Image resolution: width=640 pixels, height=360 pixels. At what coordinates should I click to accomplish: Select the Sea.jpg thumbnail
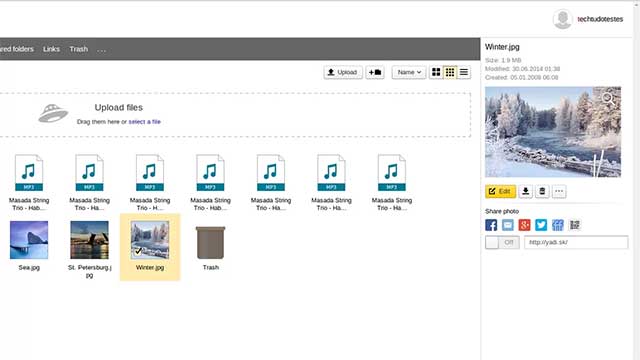tap(29, 240)
